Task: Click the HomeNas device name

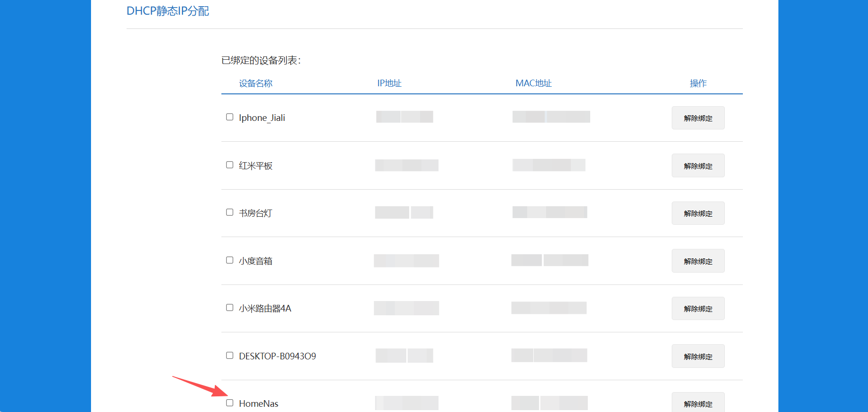Action: pos(258,403)
